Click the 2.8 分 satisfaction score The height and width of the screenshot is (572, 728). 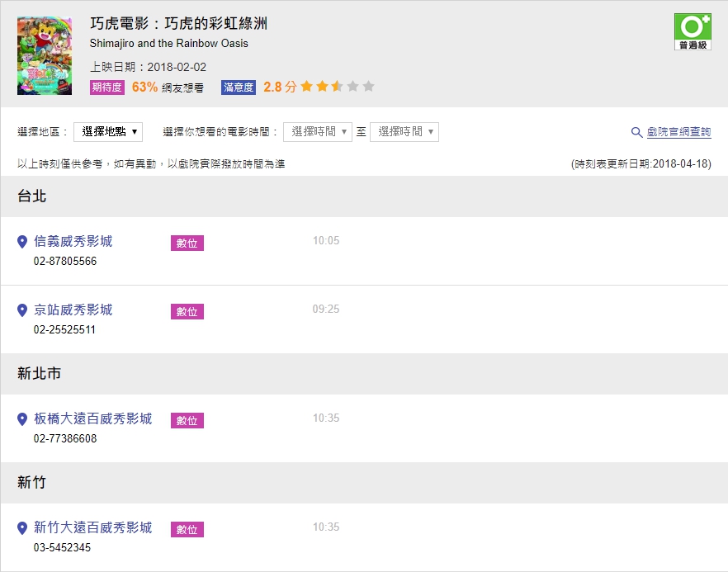280,87
